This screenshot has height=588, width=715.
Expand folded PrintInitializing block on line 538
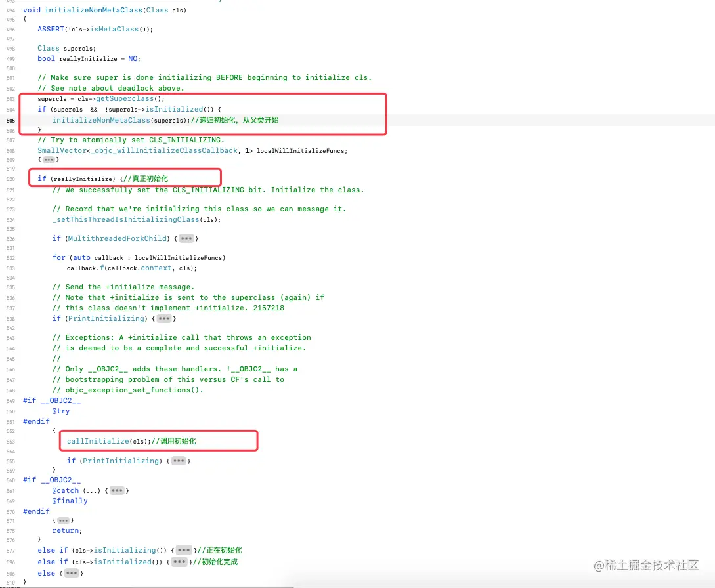tap(164, 318)
